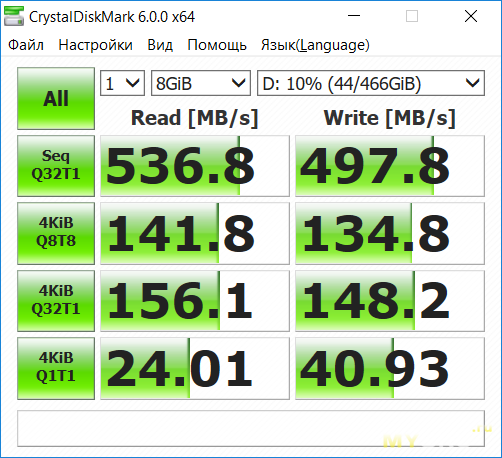The image size is (502, 458).
Task: Start the 4KiB Q1T1 test
Action: pyautogui.click(x=56, y=368)
